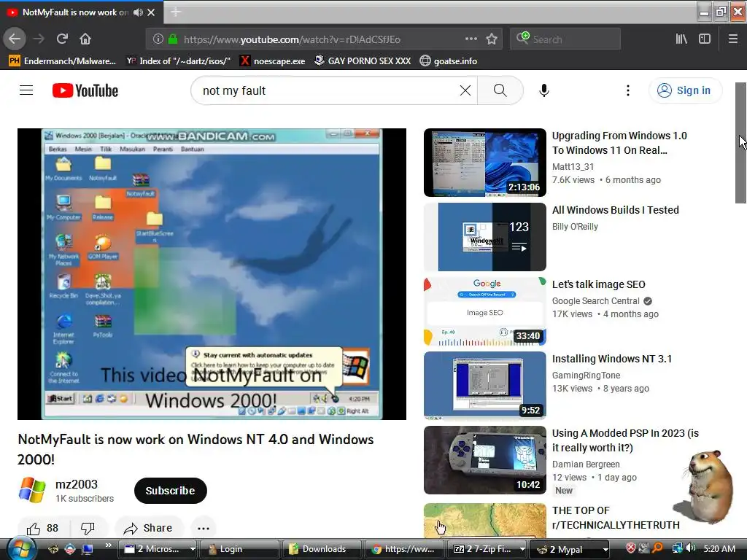Open the red security shield tray icon
The height and width of the screenshot is (560, 747).
point(631,548)
